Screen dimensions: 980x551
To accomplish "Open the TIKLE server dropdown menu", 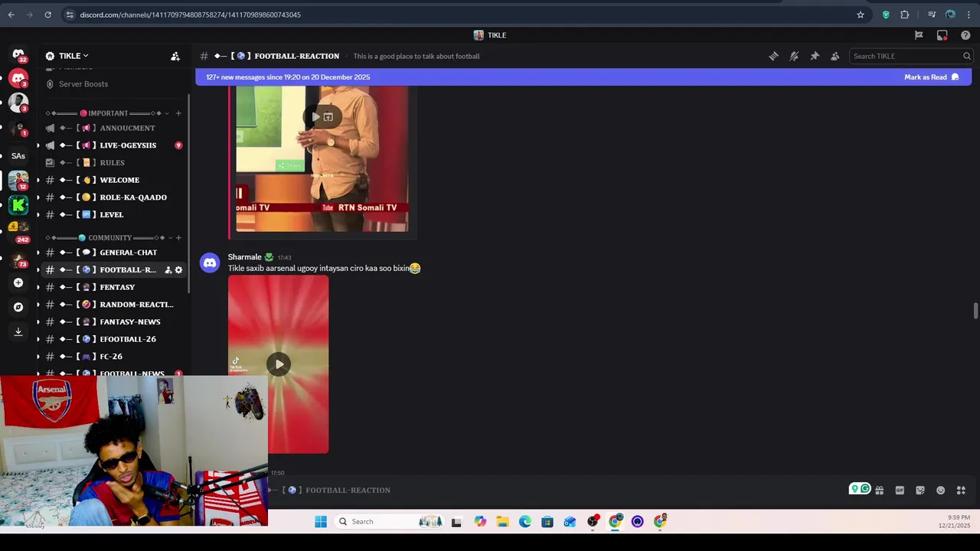I will tap(73, 56).
